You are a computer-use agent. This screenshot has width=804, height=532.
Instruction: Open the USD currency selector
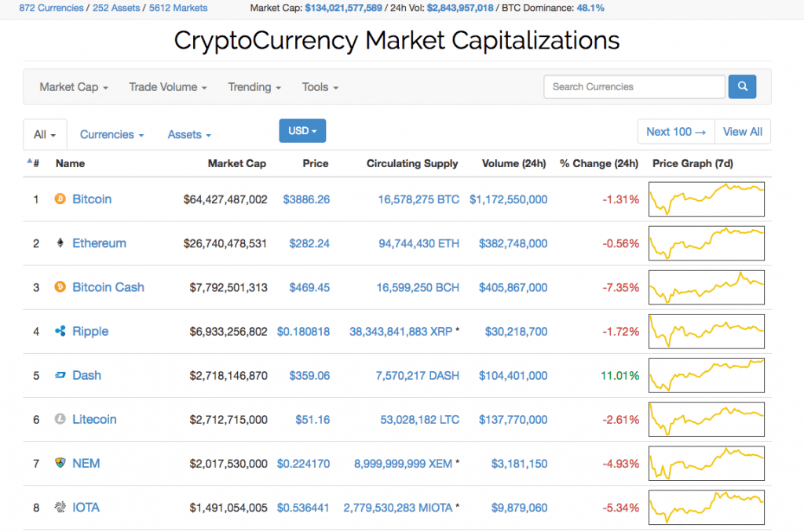302,131
